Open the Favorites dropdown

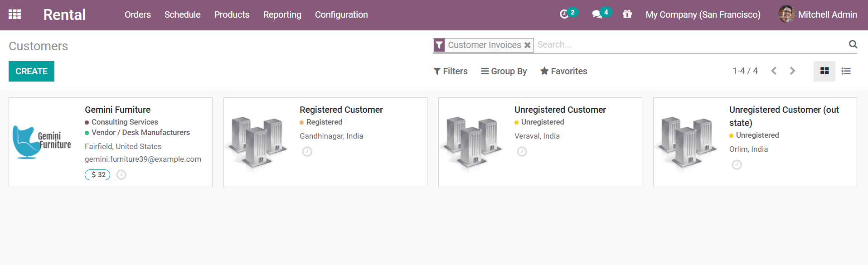coord(564,71)
